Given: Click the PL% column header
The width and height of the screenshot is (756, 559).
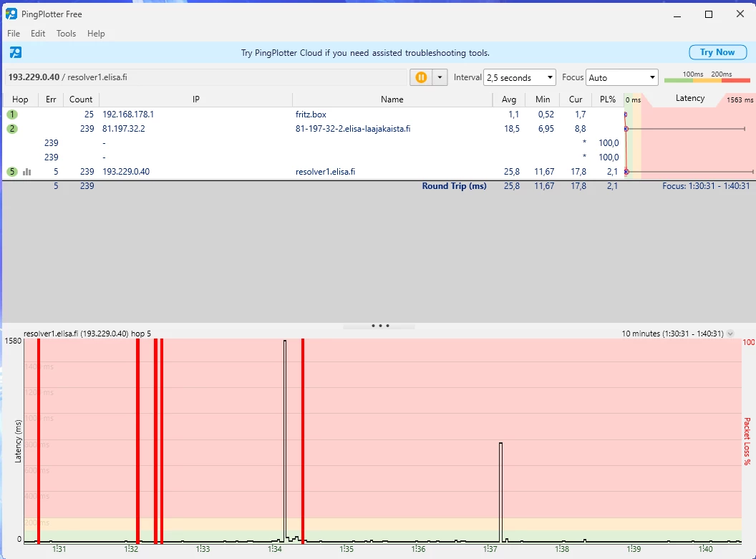Looking at the screenshot, I should [608, 99].
